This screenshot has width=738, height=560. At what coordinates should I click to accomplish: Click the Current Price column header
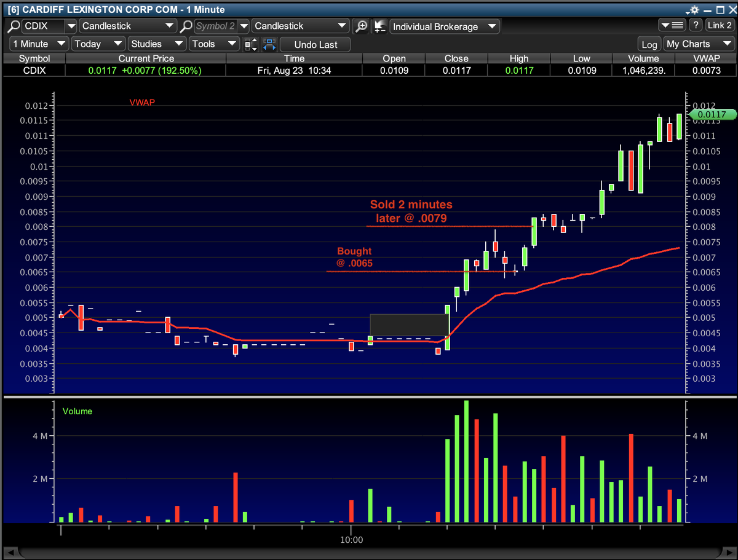pyautogui.click(x=146, y=58)
